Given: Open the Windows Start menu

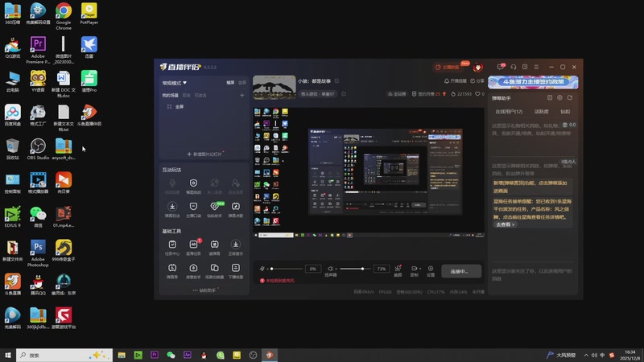Looking at the screenshot, I should tap(8, 355).
